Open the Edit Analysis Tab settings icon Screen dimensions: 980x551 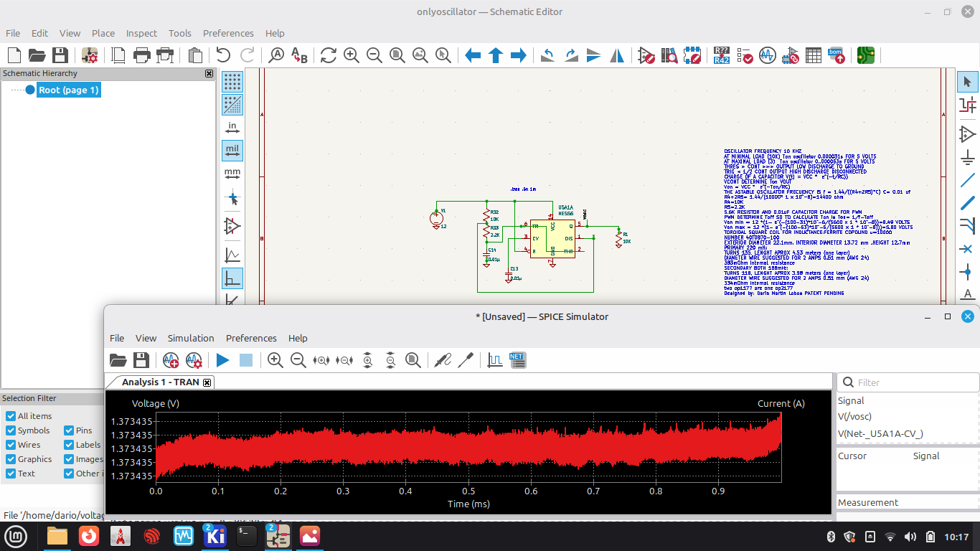point(194,360)
